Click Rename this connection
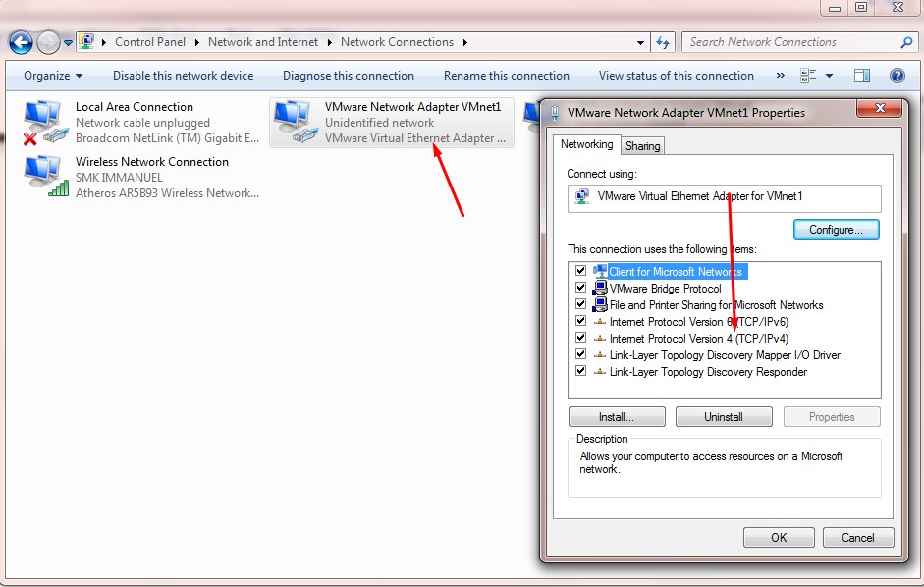 (507, 76)
